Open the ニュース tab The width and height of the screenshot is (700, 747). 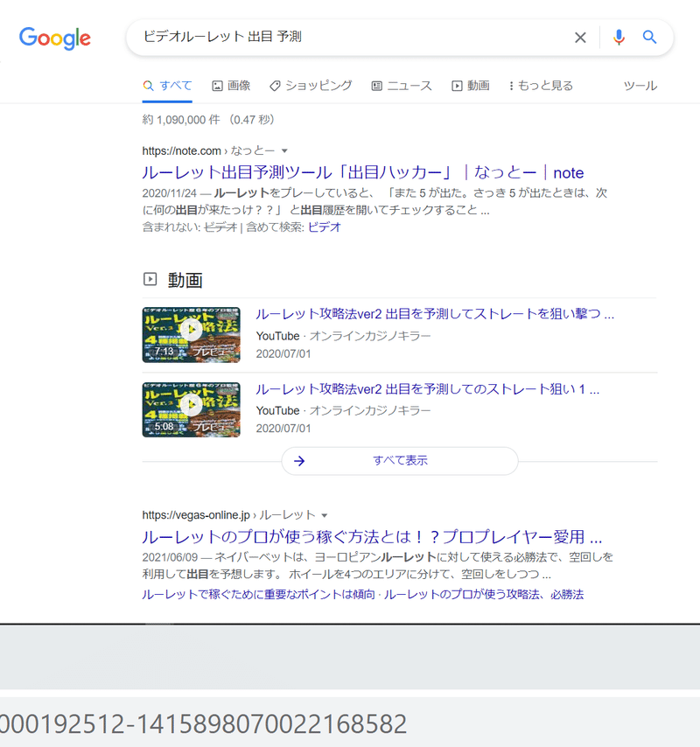click(402, 86)
